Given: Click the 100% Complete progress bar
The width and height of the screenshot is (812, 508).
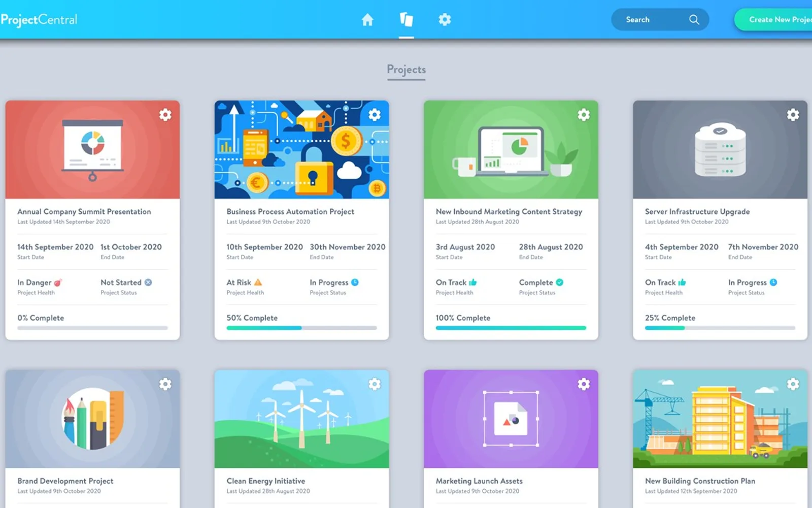Looking at the screenshot, I should pyautogui.click(x=511, y=328).
